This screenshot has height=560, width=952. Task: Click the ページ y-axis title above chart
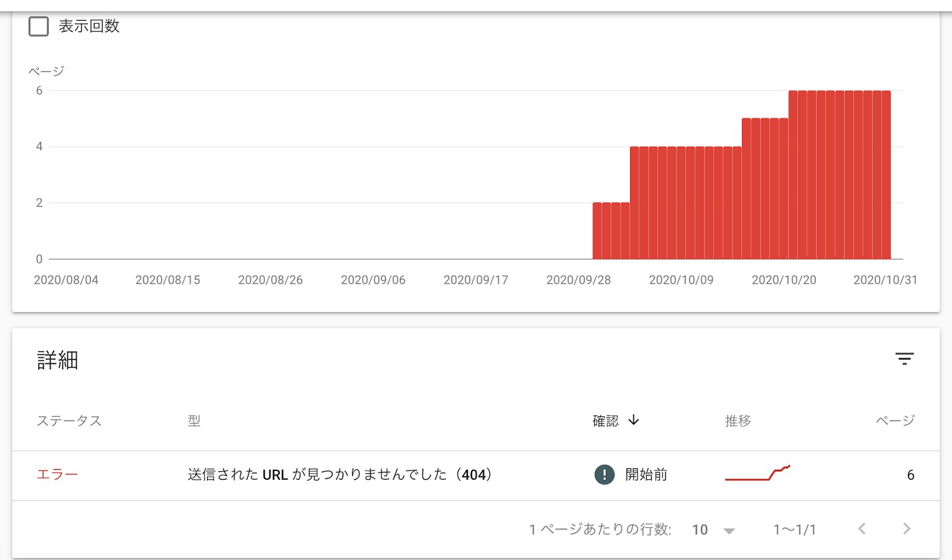point(46,71)
